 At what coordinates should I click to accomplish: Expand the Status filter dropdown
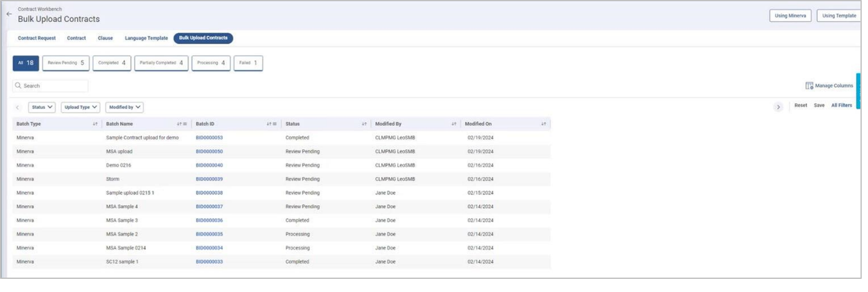43,108
